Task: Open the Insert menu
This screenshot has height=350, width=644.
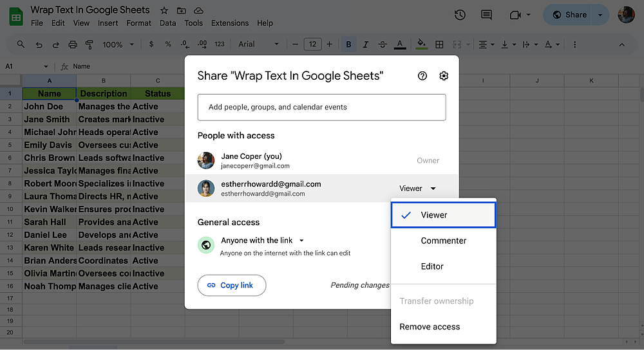Action: [x=108, y=23]
